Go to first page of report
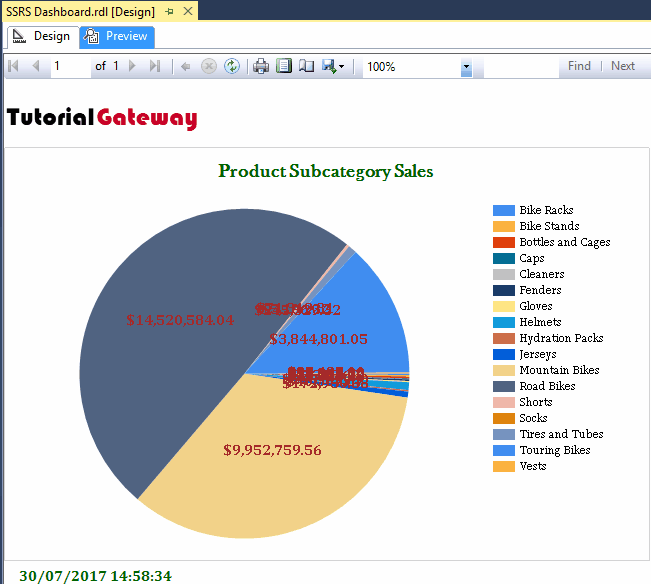 pyautogui.click(x=13, y=66)
